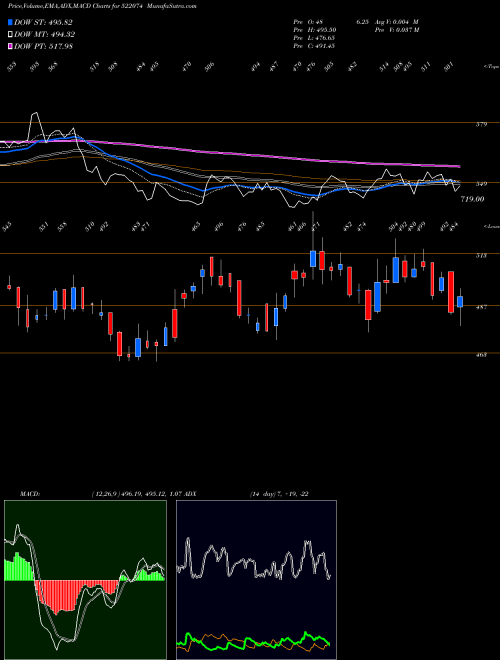Click the 518 candlestick axis label
The width and height of the screenshot is (500, 660).
click(x=481, y=255)
